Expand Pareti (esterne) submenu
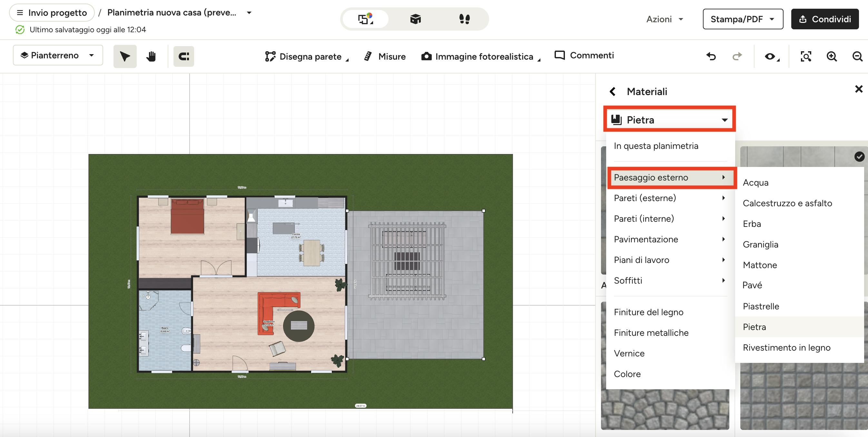This screenshot has height=437, width=868. [670, 198]
